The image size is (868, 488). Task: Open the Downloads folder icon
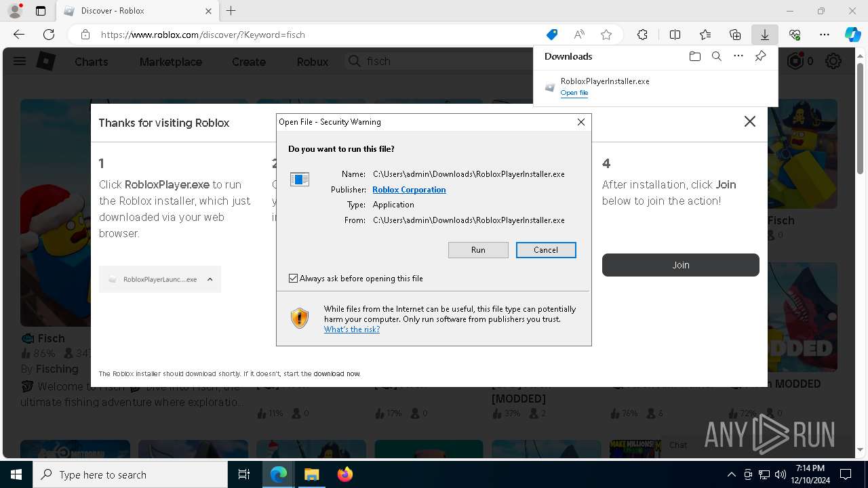pyautogui.click(x=694, y=56)
